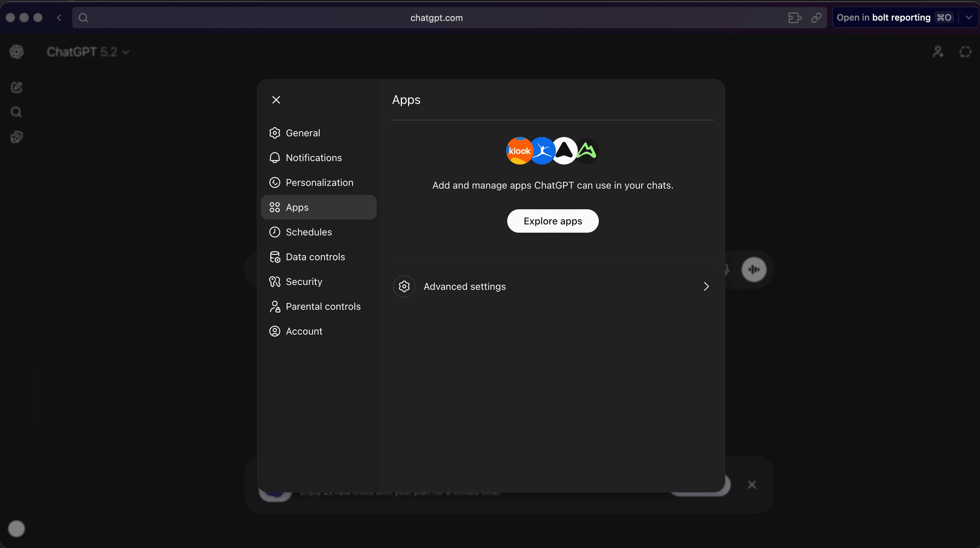Screen dimensions: 980x548
Task: Click the chatgpt.com address bar
Action: click(x=436, y=18)
